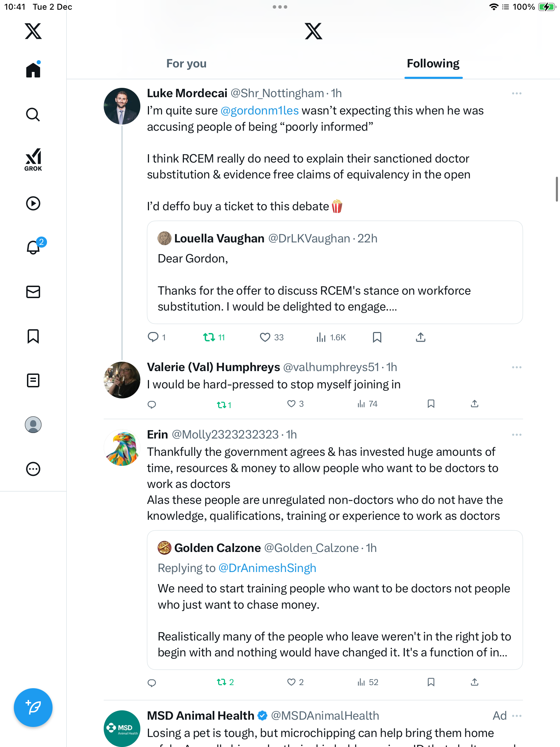
Task: Repost Erin's post
Action: [x=222, y=682]
